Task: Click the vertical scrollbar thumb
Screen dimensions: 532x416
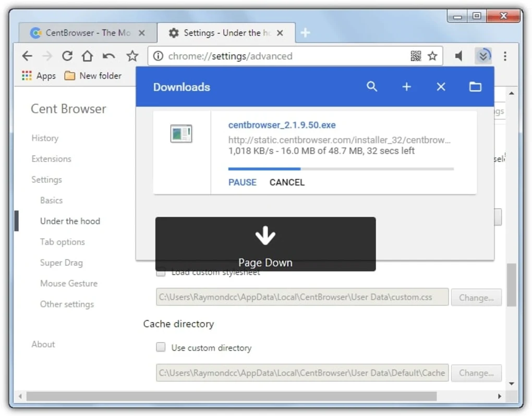Action: click(x=511, y=285)
